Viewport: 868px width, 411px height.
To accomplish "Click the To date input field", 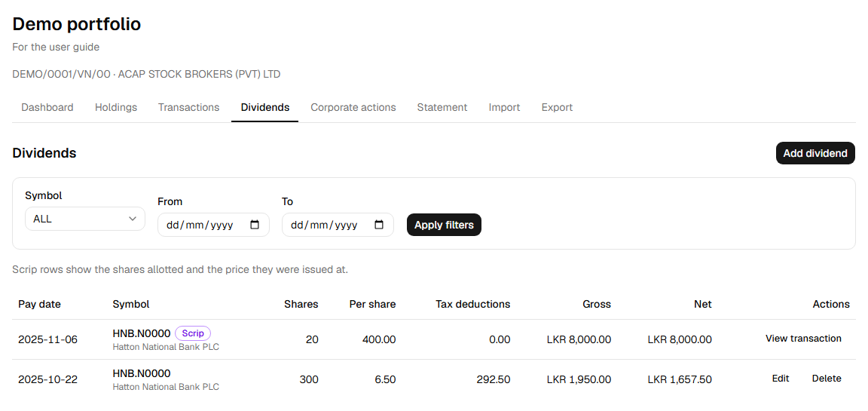I will [x=338, y=225].
